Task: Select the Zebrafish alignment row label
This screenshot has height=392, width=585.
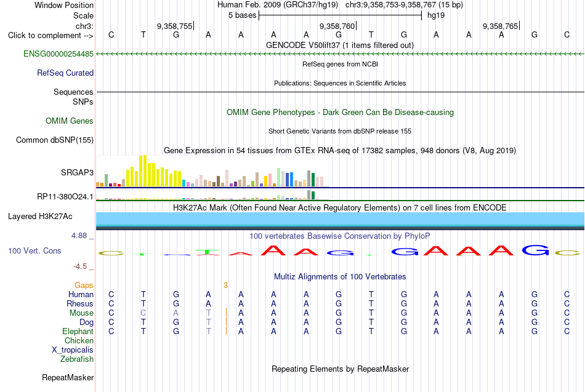Action: click(x=77, y=359)
